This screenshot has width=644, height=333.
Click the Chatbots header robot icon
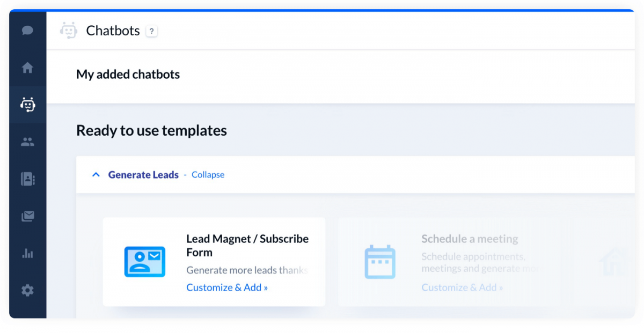tap(69, 31)
